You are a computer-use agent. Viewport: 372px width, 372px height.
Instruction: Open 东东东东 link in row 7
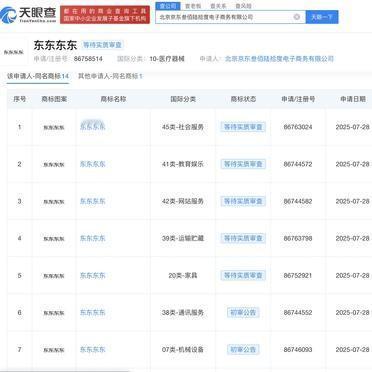point(93,350)
